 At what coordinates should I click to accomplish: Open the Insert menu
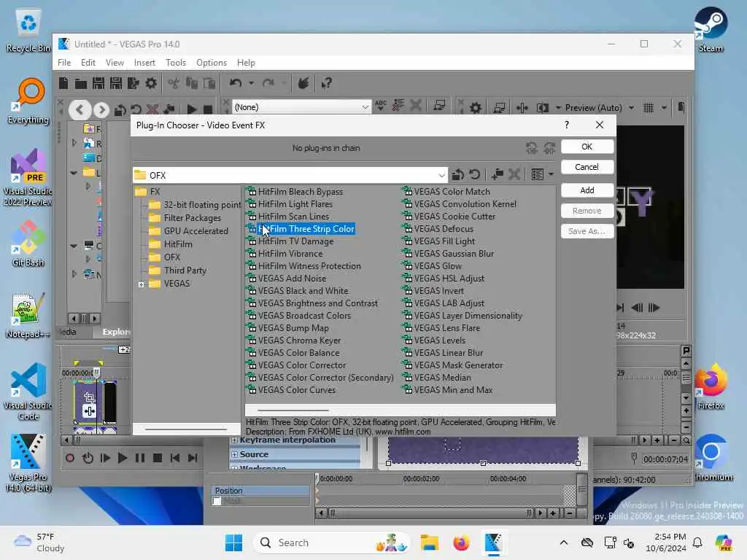pyautogui.click(x=144, y=63)
